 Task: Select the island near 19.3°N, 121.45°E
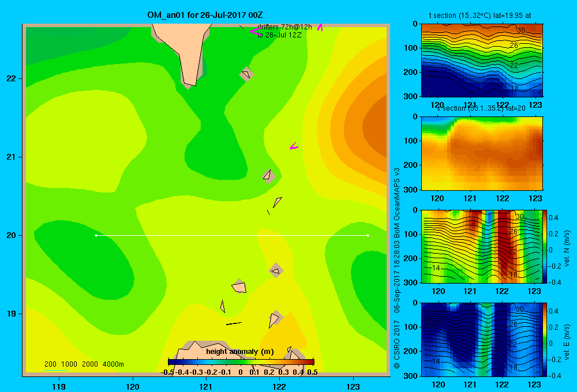[x=239, y=287]
